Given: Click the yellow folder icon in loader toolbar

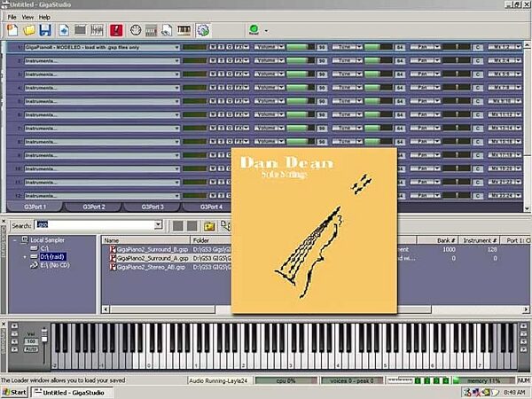Looking at the screenshot, I should point(209,226).
